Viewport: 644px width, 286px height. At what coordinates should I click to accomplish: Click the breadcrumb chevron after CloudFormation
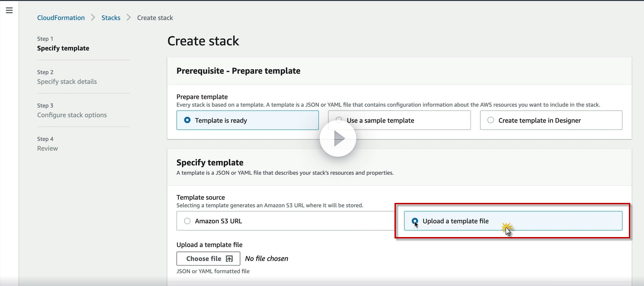[93, 18]
